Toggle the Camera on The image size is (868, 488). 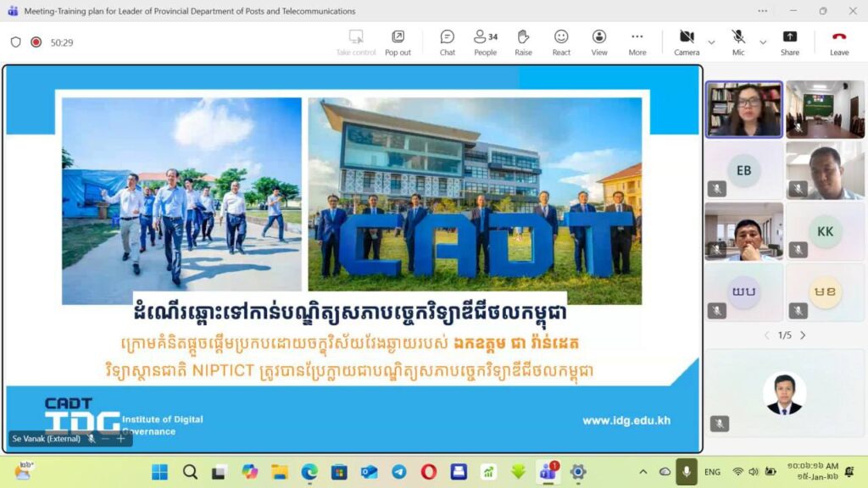(687, 42)
